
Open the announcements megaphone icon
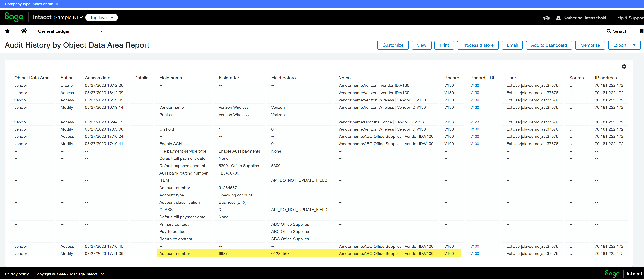[x=546, y=18]
